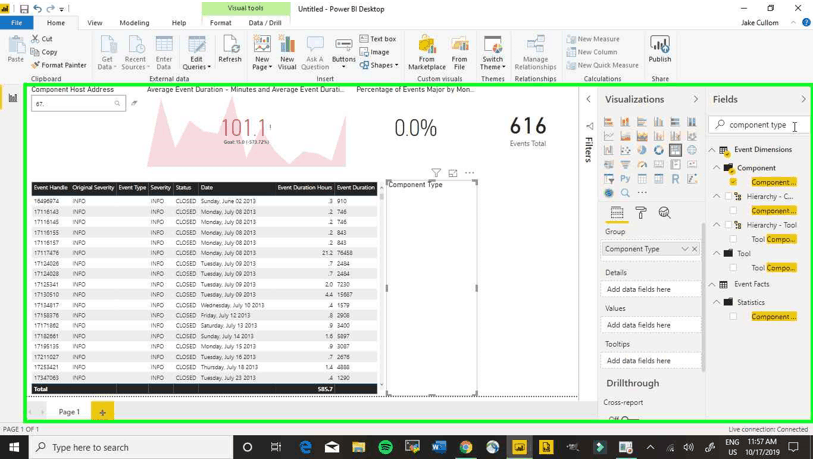Image resolution: width=815 pixels, height=459 pixels.
Task: Click New Visual in the ribbon
Action: tap(287, 53)
